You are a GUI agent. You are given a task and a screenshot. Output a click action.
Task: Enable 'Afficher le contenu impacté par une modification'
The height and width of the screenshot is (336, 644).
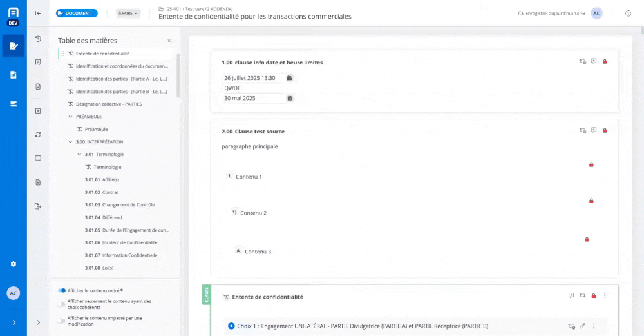pos(62,321)
